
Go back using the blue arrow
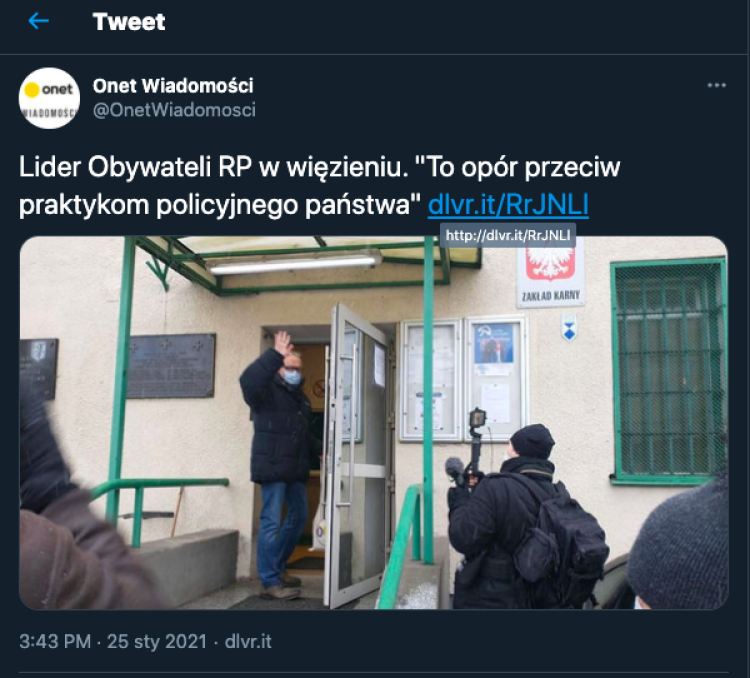(x=39, y=21)
